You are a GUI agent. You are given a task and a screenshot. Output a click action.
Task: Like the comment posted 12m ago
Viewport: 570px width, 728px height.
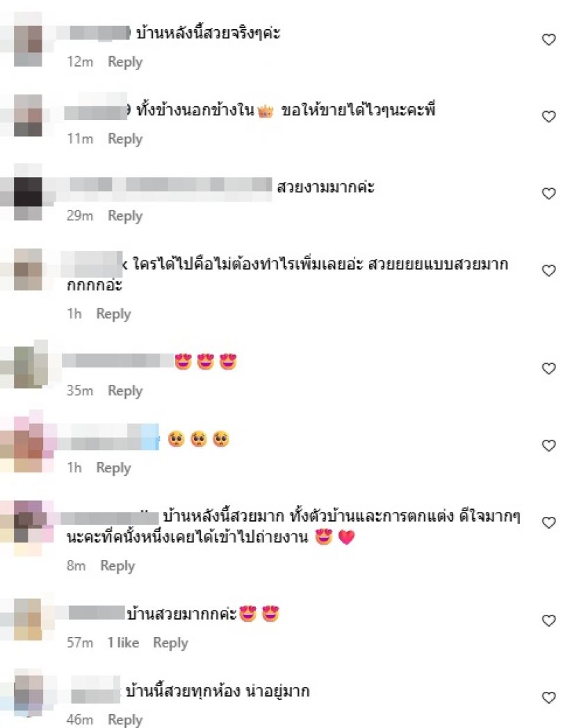click(548, 40)
